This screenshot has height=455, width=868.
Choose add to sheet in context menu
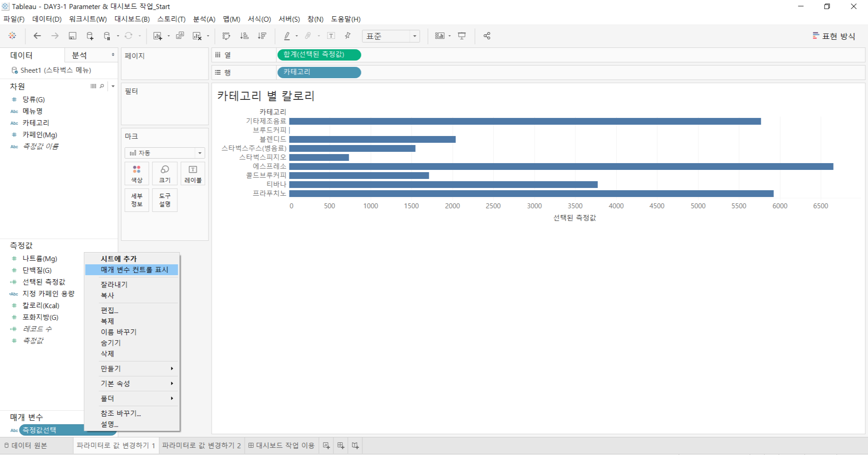(132, 259)
